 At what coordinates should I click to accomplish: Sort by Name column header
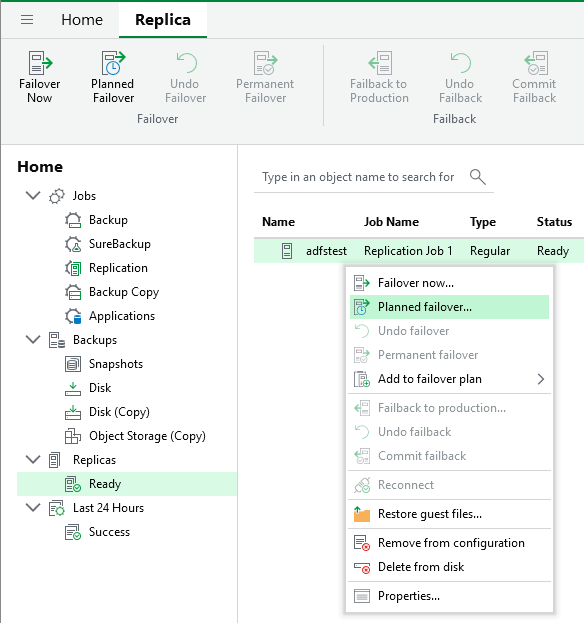coord(278,222)
